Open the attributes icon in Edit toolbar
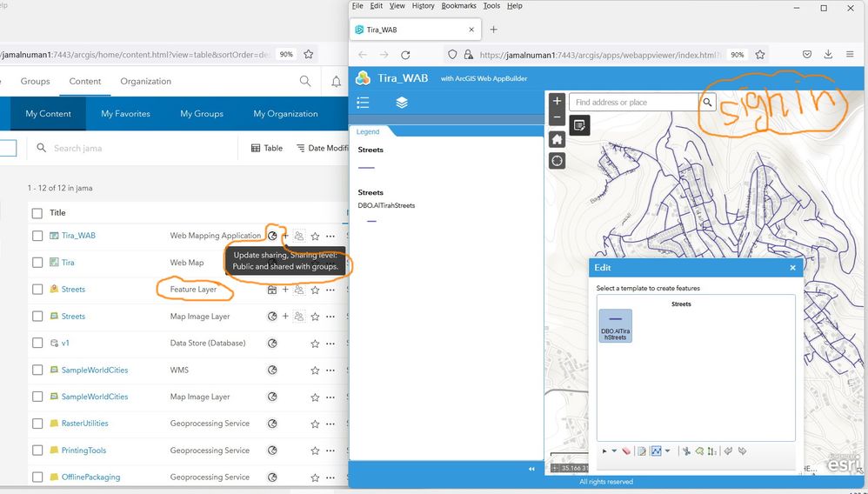The image size is (868, 494). [642, 451]
